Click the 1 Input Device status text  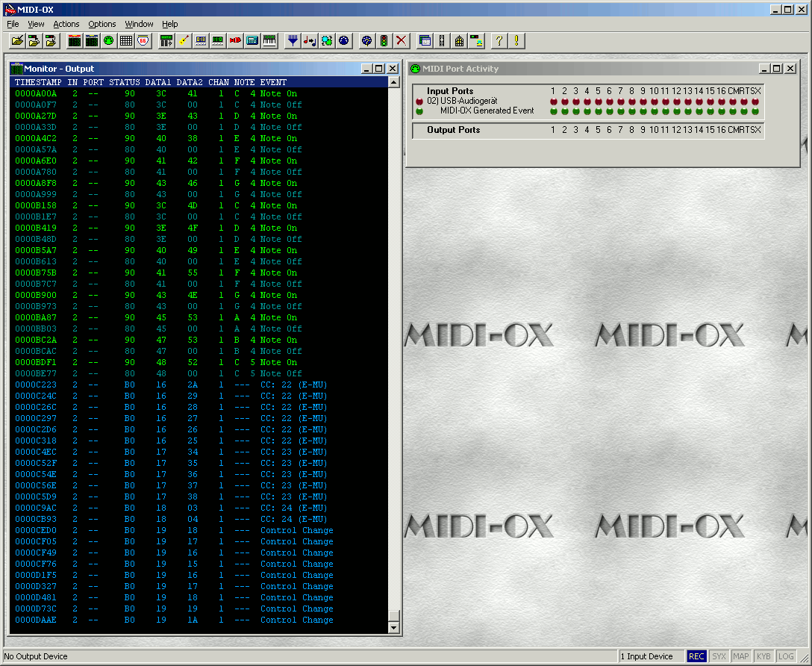click(x=647, y=656)
